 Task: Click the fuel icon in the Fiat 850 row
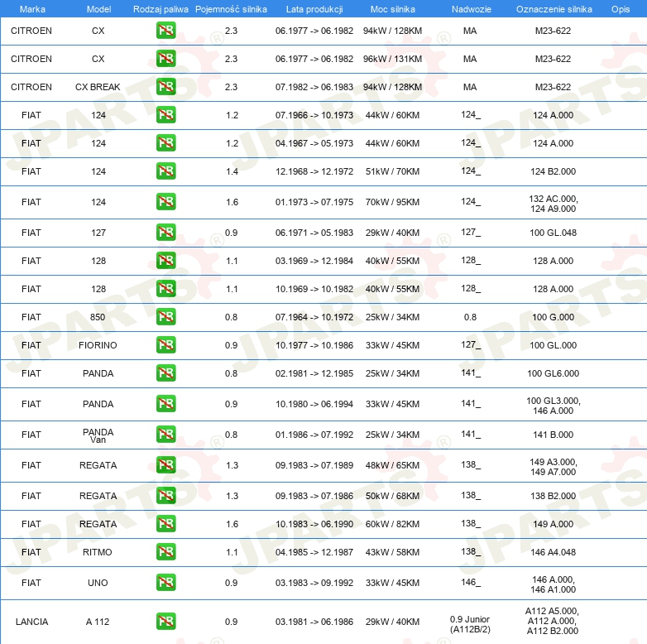pos(165,317)
